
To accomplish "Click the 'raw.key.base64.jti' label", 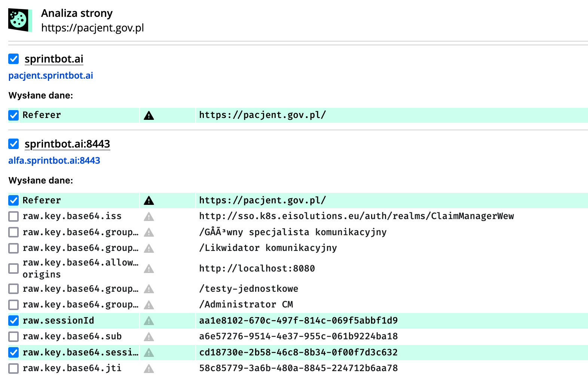I will coord(72,368).
